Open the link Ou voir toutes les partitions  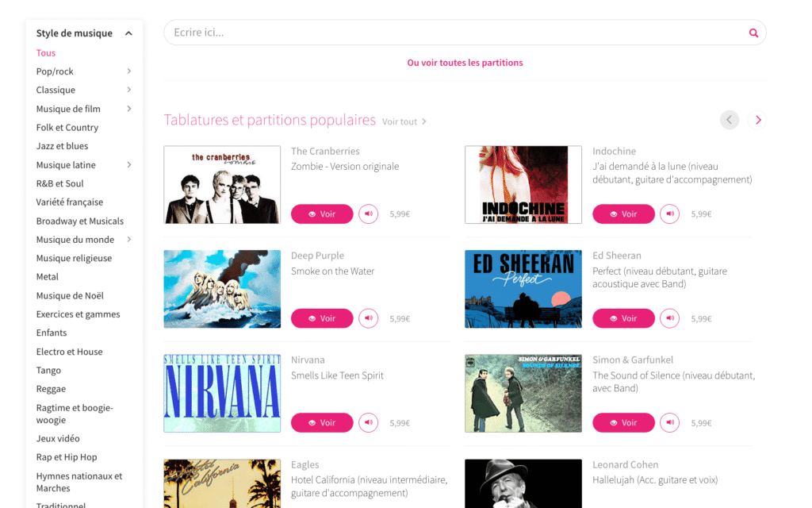tap(465, 62)
